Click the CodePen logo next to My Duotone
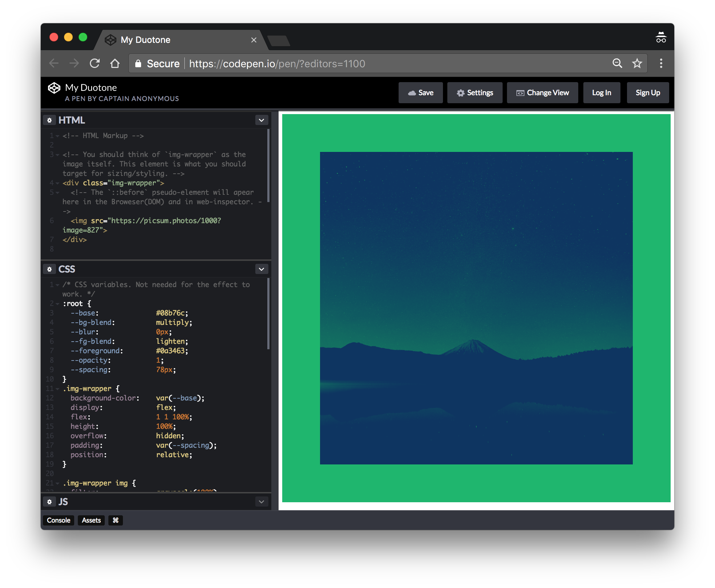 coord(54,88)
